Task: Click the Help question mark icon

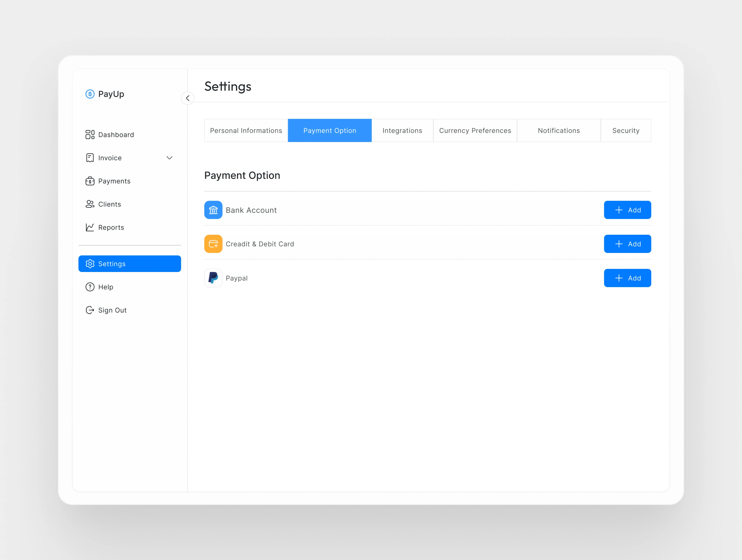Action: pos(90,287)
